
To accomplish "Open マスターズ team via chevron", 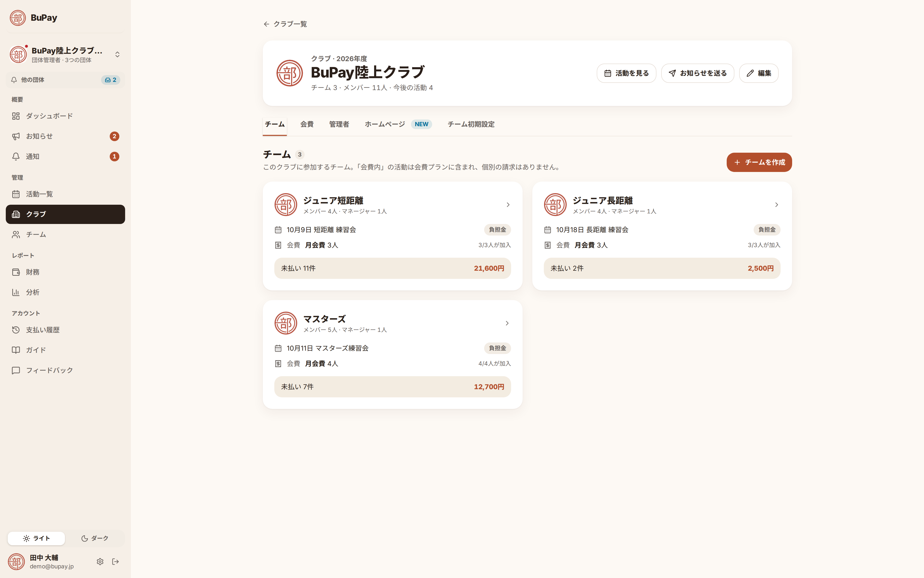I will (x=507, y=323).
